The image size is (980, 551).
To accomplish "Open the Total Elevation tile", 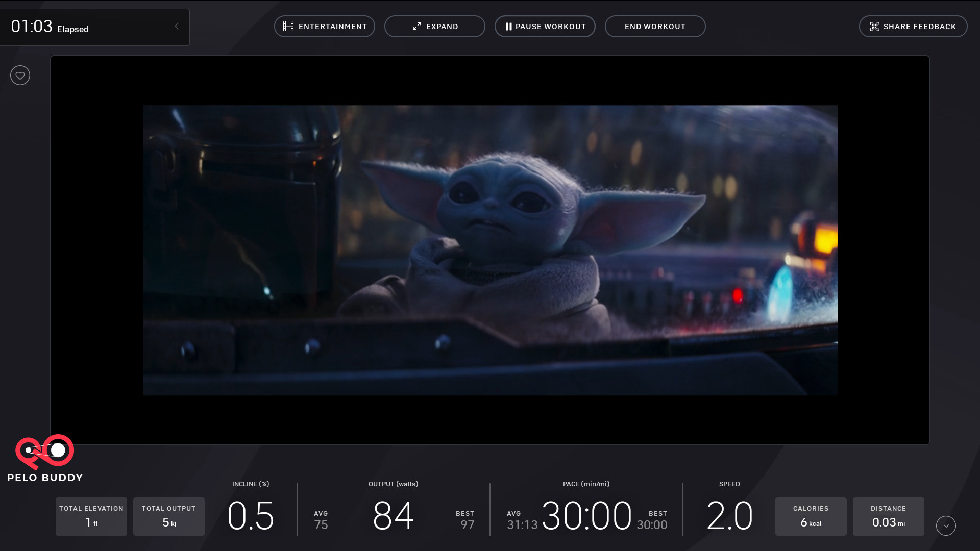I will tap(91, 516).
